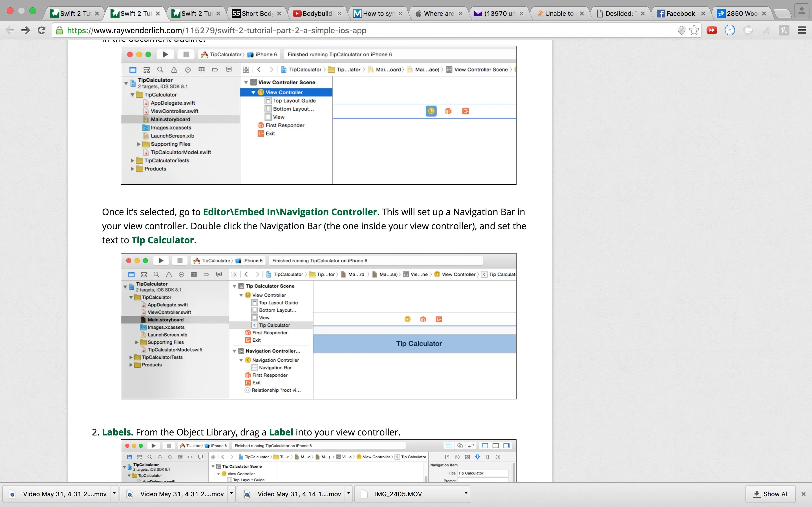Click the shield icon in address bar
Viewport: 812px width, 507px height.
[681, 30]
